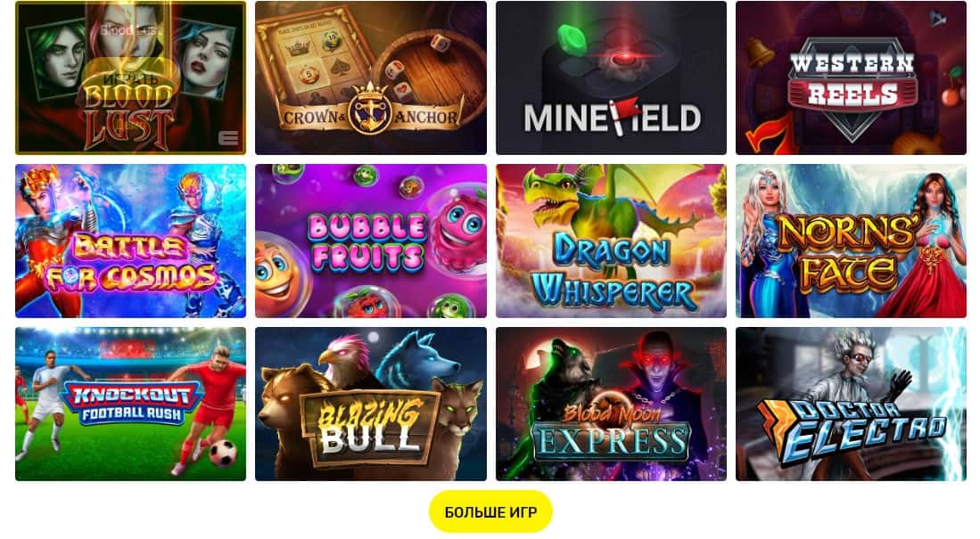980x539 pixels.
Task: Select the Norns' Fate game tile
Action: pos(851,241)
